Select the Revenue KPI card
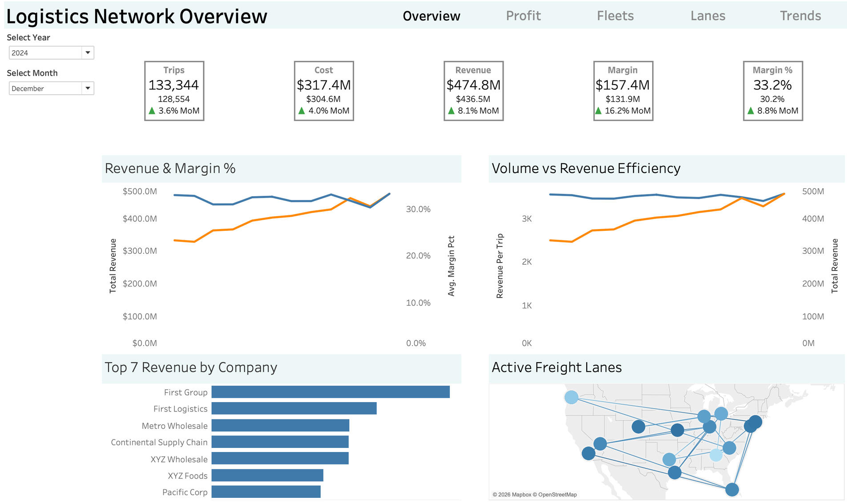 coord(473,91)
